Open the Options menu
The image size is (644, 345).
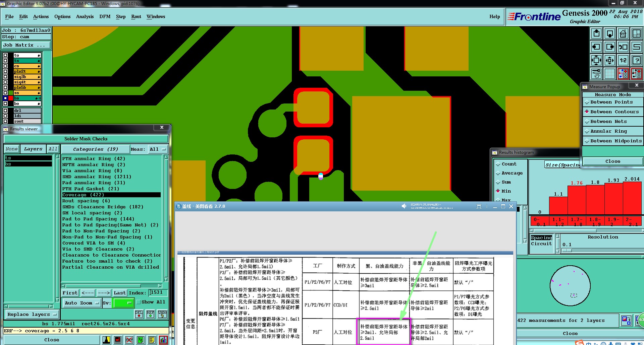click(x=62, y=16)
